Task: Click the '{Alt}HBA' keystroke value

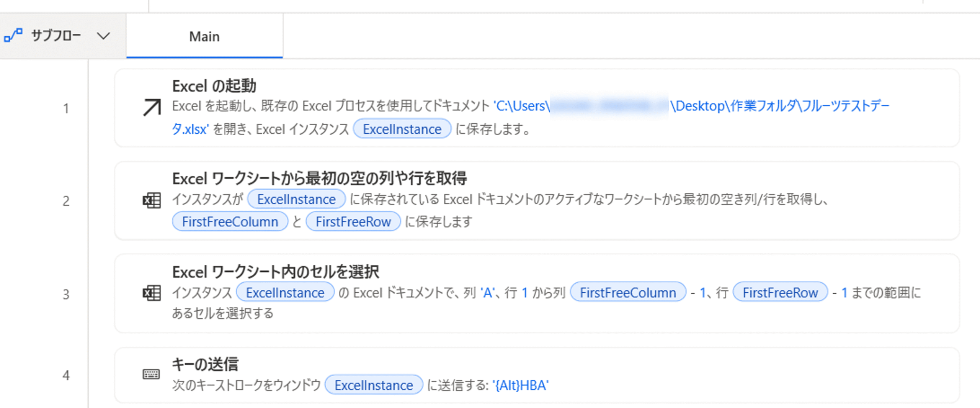Action: point(521,385)
